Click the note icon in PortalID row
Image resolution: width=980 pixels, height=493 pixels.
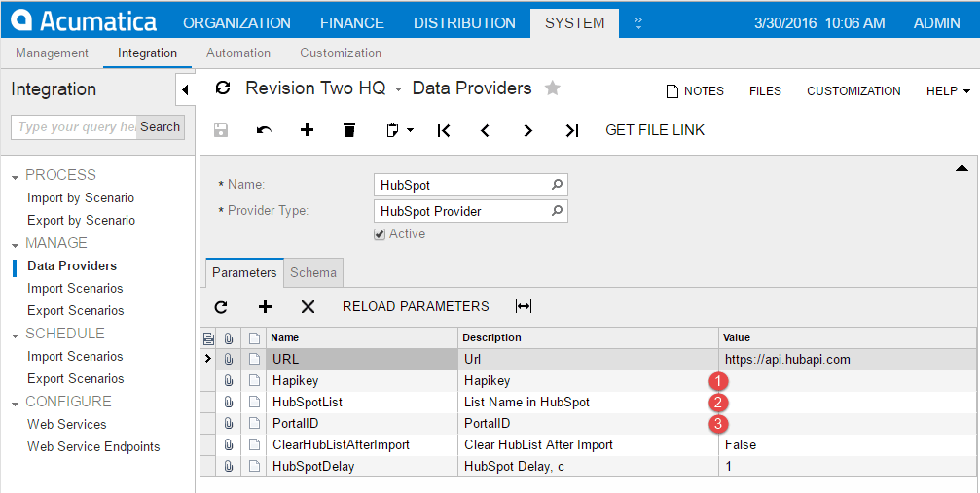coord(254,423)
